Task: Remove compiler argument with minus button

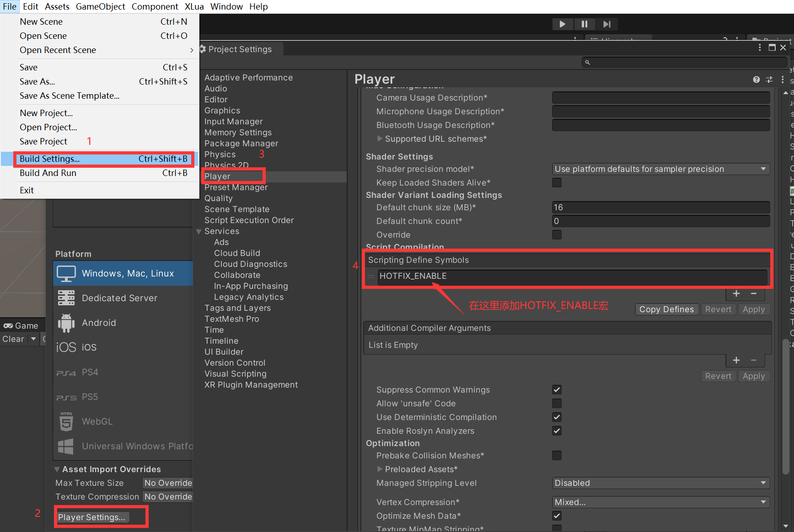Action: (x=754, y=360)
